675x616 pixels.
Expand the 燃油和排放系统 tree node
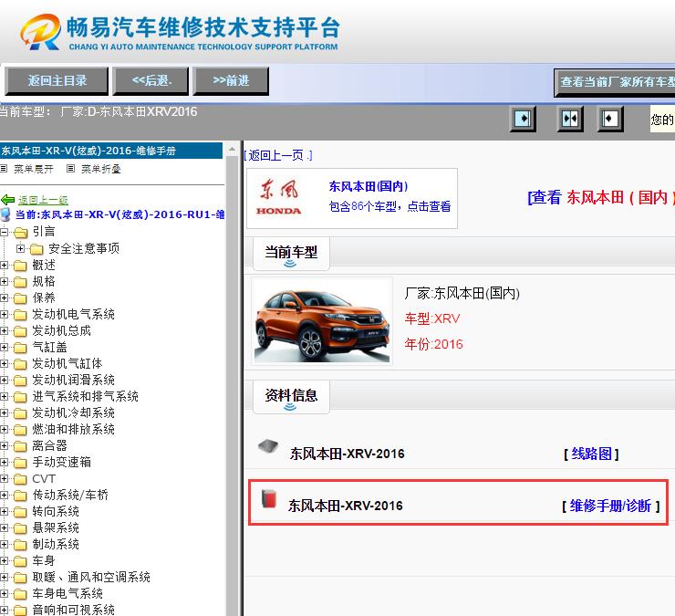[4, 430]
